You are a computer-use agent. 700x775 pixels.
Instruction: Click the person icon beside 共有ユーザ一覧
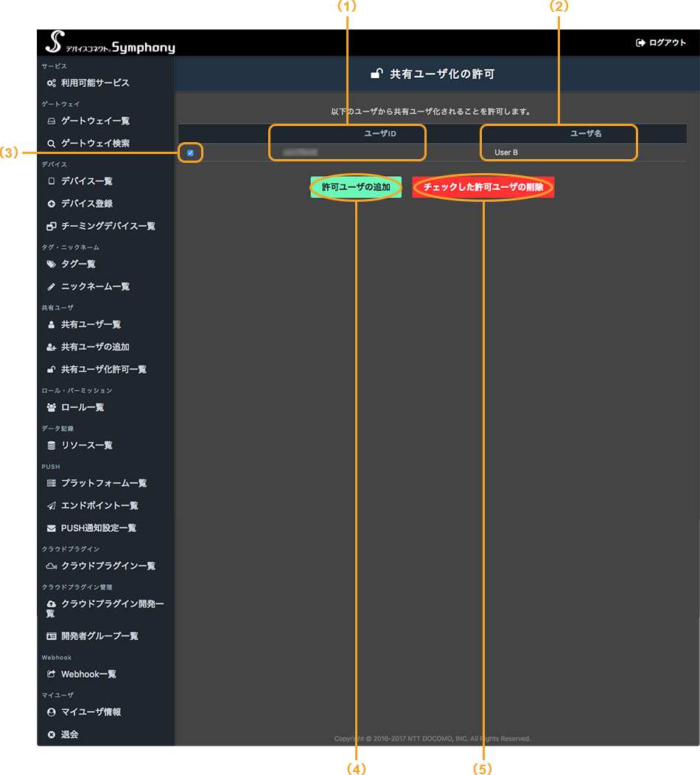[x=51, y=325]
